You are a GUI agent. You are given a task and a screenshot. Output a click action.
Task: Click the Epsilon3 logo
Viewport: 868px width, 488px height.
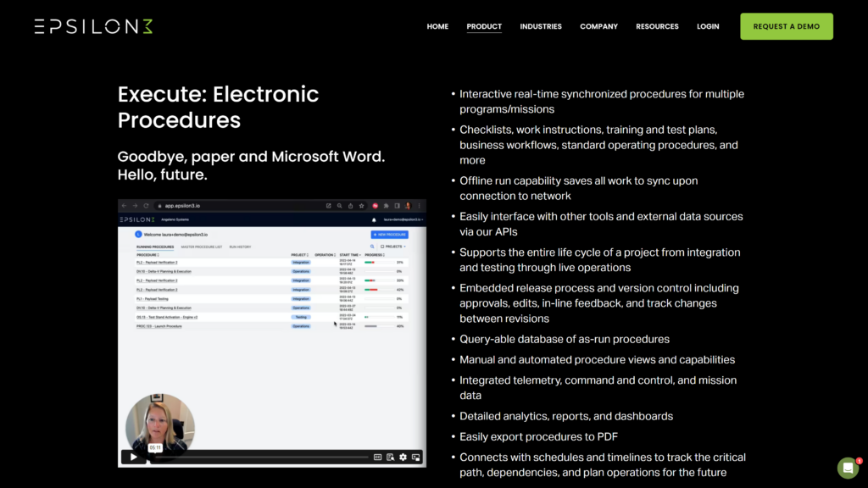tap(93, 26)
